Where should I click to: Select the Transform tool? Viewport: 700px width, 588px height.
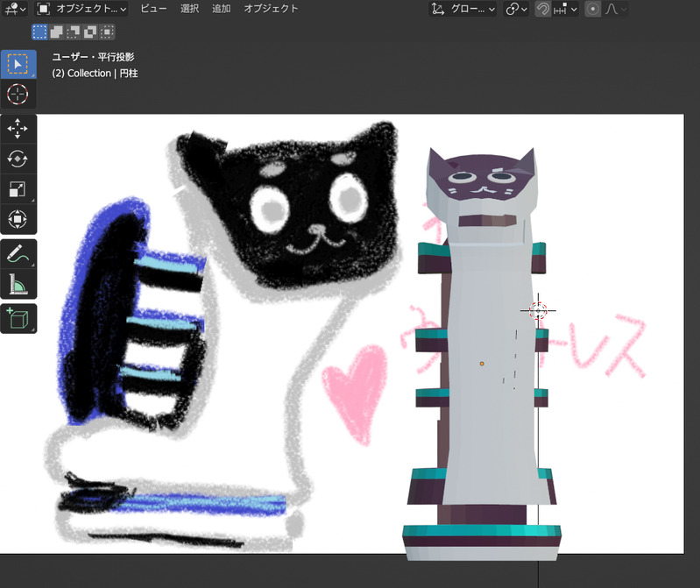18,219
